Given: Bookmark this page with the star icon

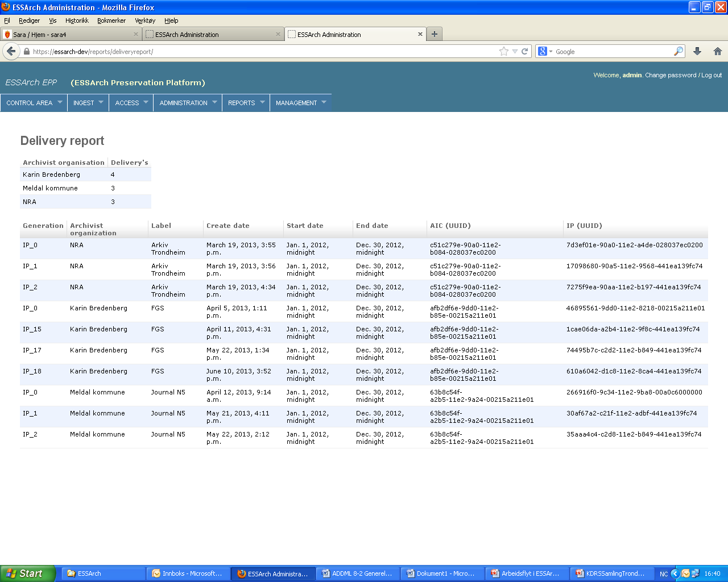Looking at the screenshot, I should coord(504,51).
